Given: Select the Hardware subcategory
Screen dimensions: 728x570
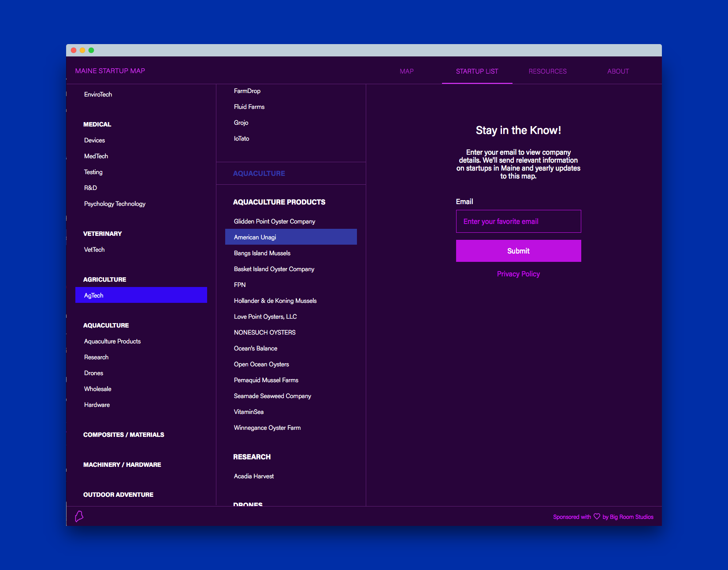Looking at the screenshot, I should point(97,405).
